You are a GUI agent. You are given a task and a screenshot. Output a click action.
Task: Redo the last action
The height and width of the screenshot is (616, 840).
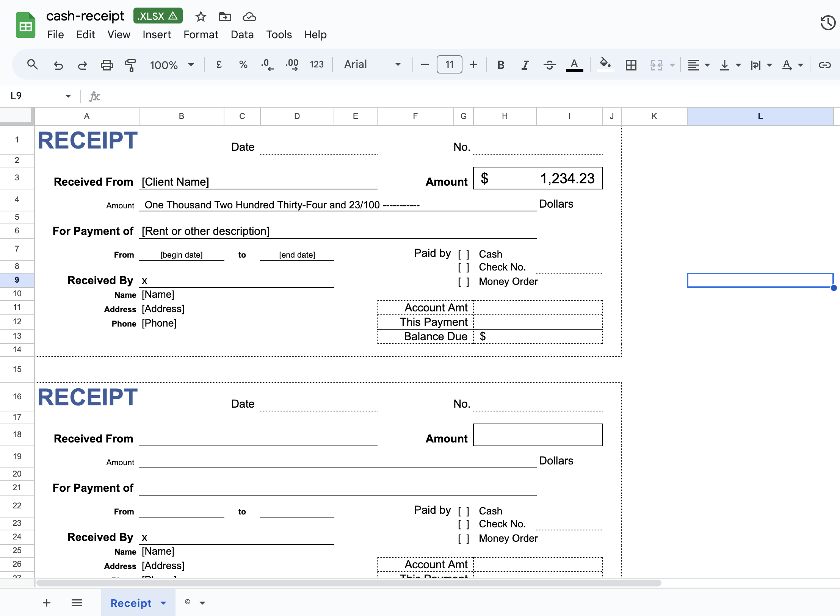[82, 65]
